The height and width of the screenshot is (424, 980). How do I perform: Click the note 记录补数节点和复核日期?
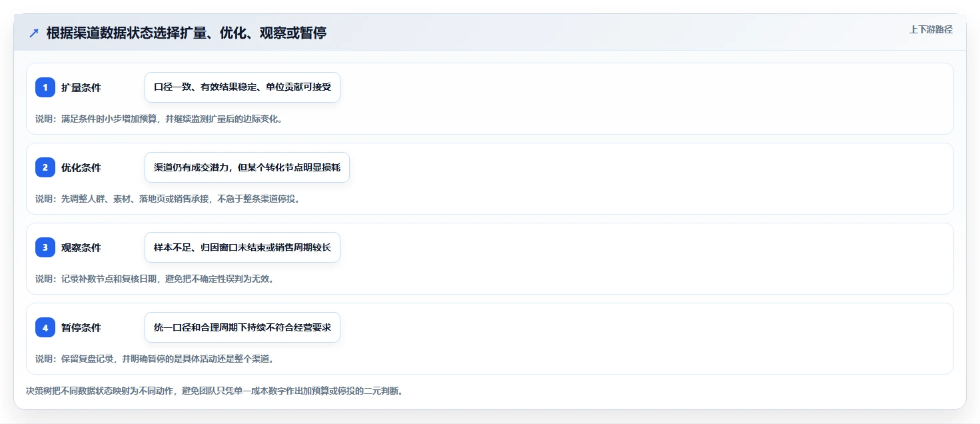[155, 279]
